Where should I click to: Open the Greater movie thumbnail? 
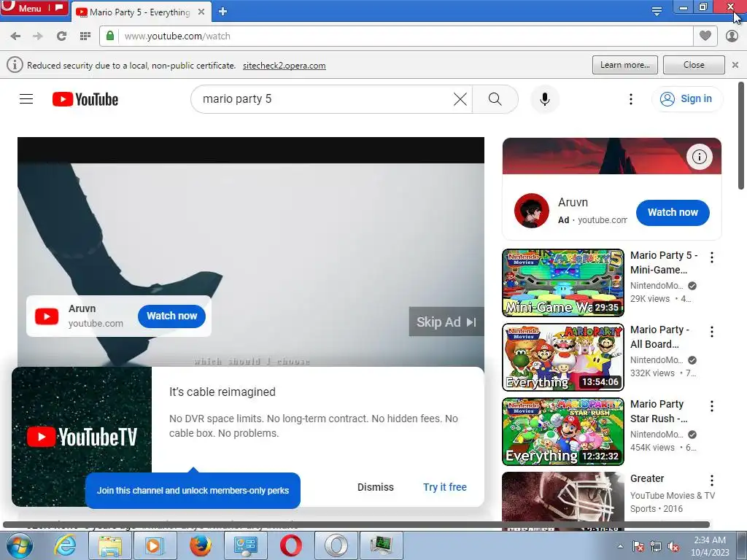(x=562, y=500)
